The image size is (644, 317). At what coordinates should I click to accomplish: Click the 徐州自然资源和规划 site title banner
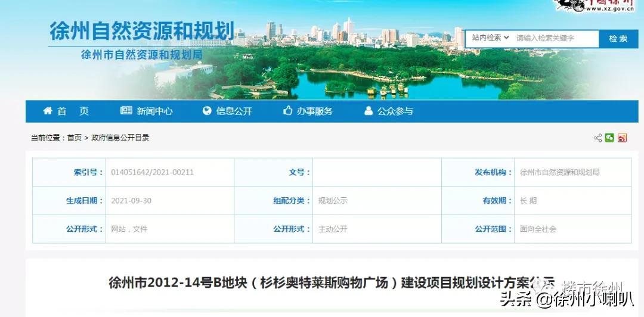click(x=142, y=31)
